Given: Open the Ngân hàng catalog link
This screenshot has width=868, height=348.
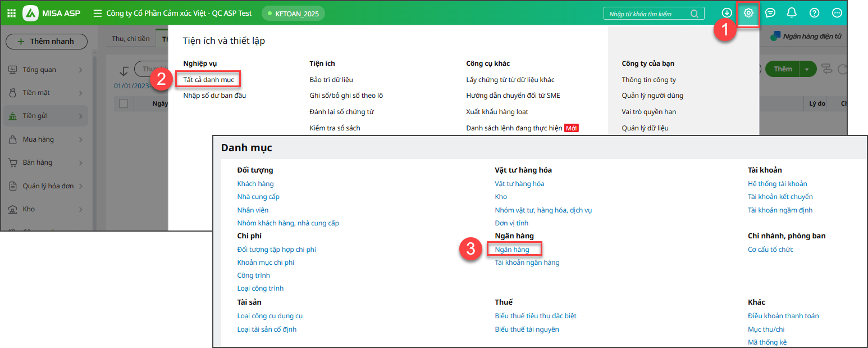Looking at the screenshot, I should click(x=511, y=250).
